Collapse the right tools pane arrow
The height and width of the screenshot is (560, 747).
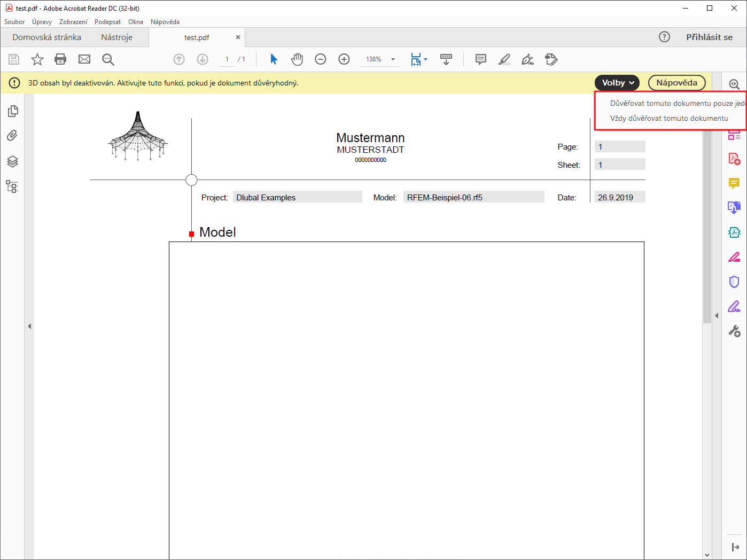[717, 315]
